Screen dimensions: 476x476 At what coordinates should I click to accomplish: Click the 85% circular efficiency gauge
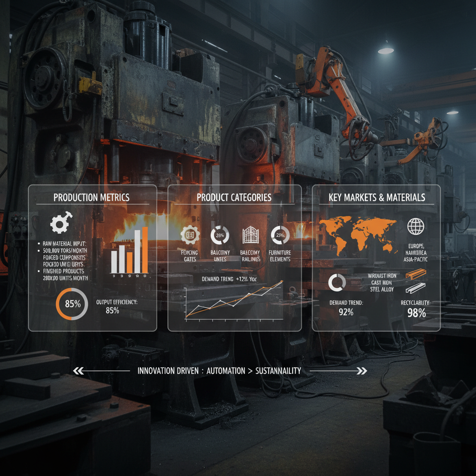(72, 304)
